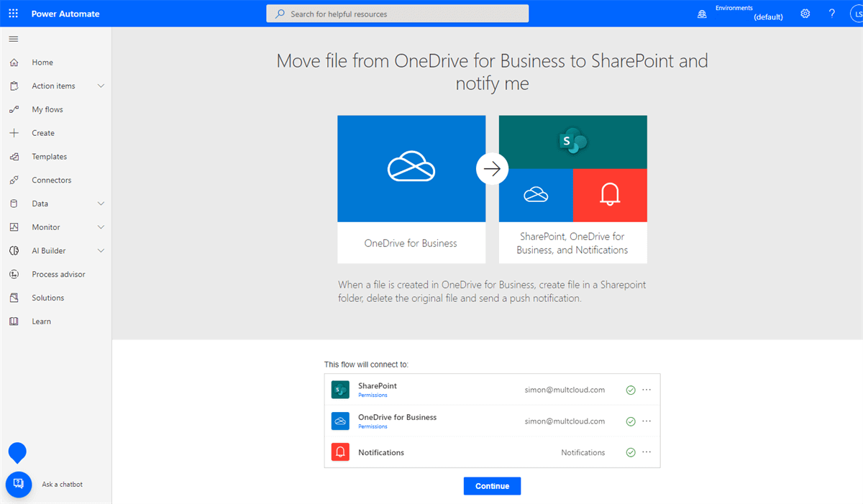The image size is (863, 504).
Task: Click the Notifications connection green checkmark
Action: [631, 453]
